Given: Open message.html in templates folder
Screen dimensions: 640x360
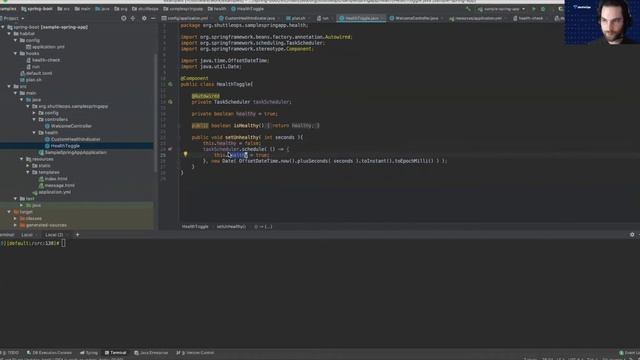Looking at the screenshot, I should (56, 185).
